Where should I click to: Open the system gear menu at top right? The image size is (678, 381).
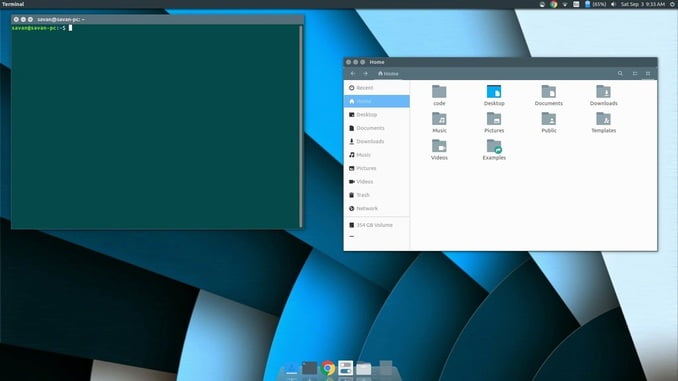click(672, 4)
